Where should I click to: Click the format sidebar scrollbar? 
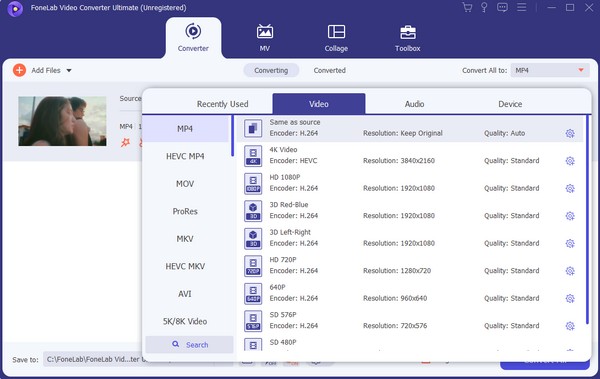point(232,136)
